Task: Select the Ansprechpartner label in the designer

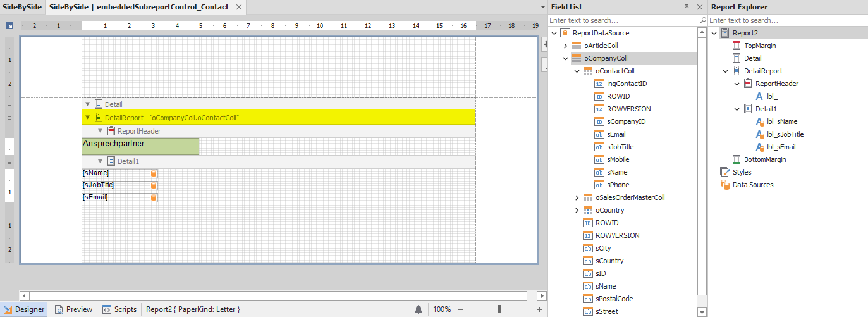Action: click(x=140, y=146)
